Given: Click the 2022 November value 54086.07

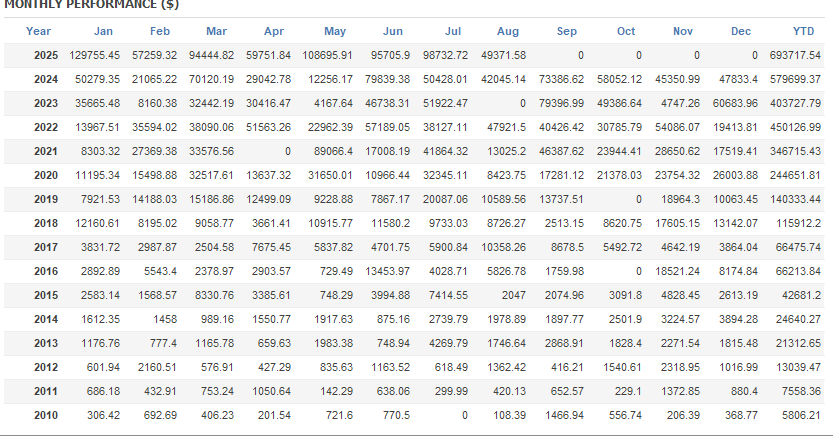Looking at the screenshot, I should pos(677,127).
